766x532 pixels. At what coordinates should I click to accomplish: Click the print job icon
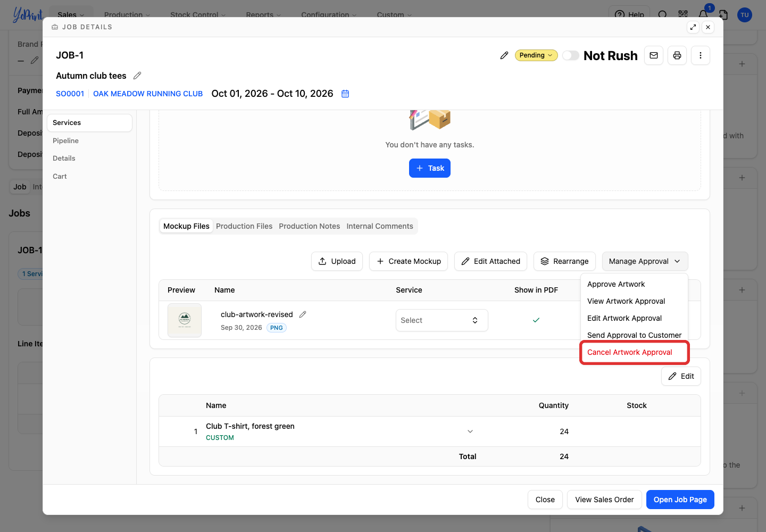coord(677,55)
